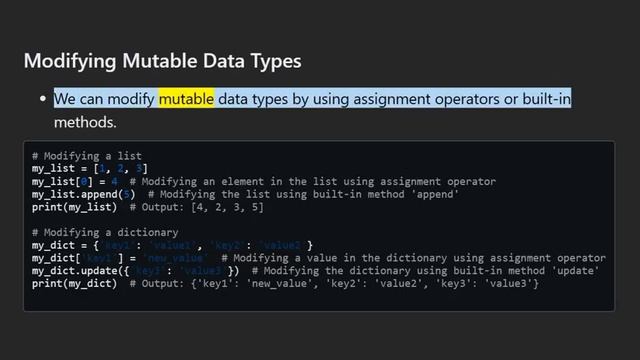Click the code "print(my_list)"
The image size is (640, 360).
[74, 207]
